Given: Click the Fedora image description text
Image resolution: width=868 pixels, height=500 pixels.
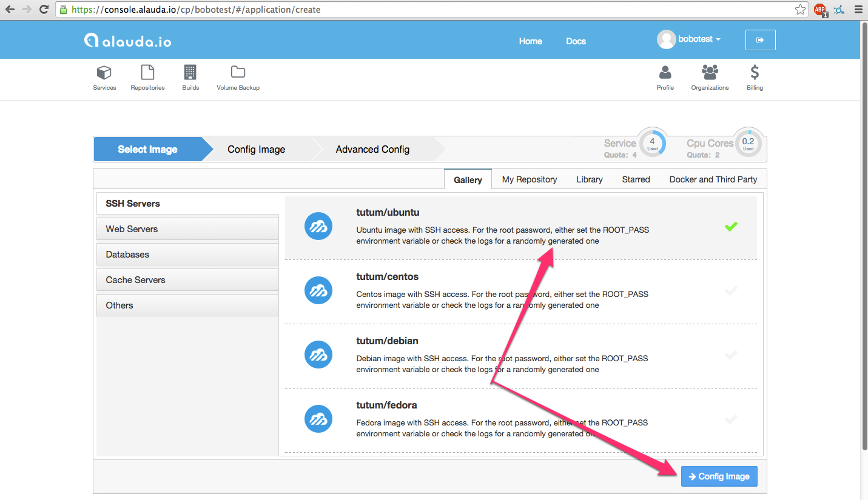Looking at the screenshot, I should pos(502,428).
